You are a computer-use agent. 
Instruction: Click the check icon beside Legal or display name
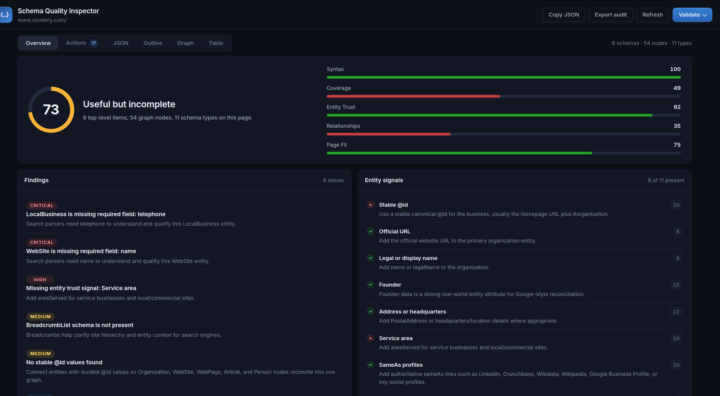(x=370, y=258)
